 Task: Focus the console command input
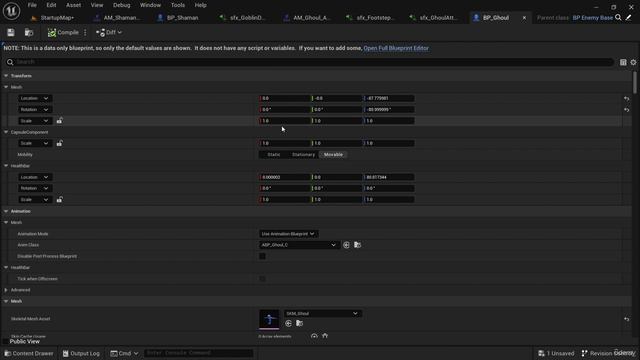[x=198, y=353]
